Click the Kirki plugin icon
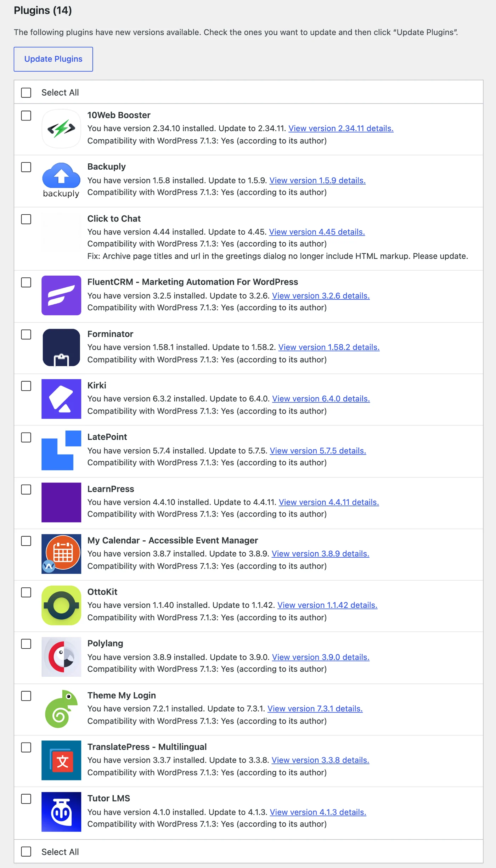This screenshot has height=868, width=496. [x=61, y=399]
